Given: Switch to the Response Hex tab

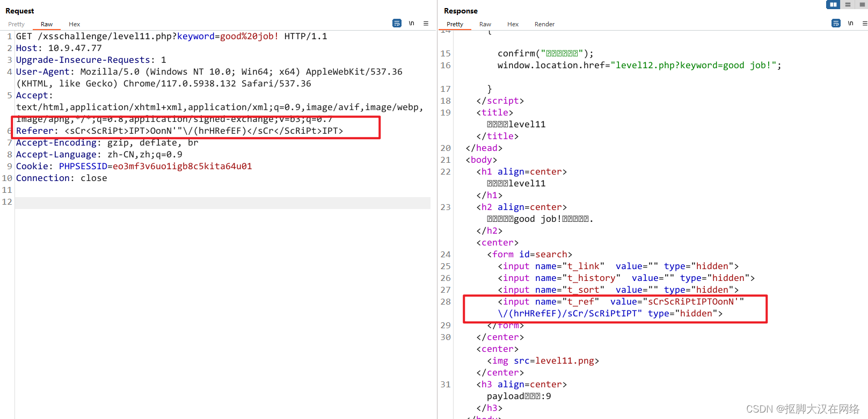Looking at the screenshot, I should pyautogui.click(x=513, y=24).
